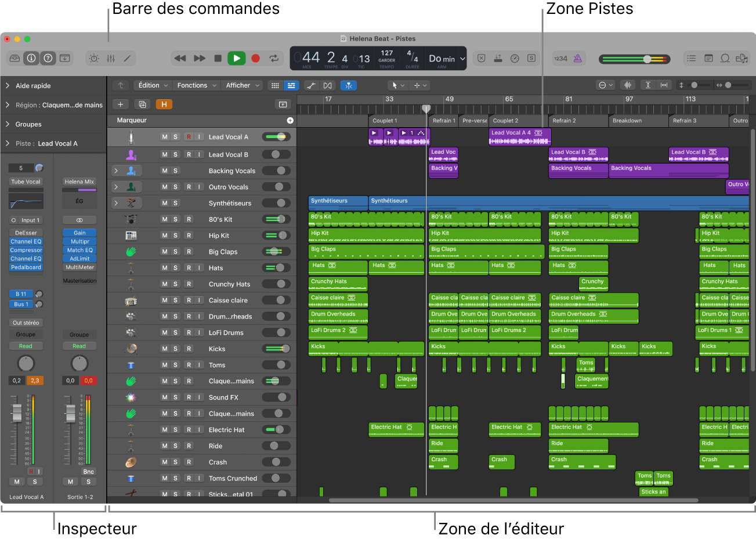This screenshot has width=756, height=542.
Task: Open the Loop Browser icon
Action: [725, 58]
